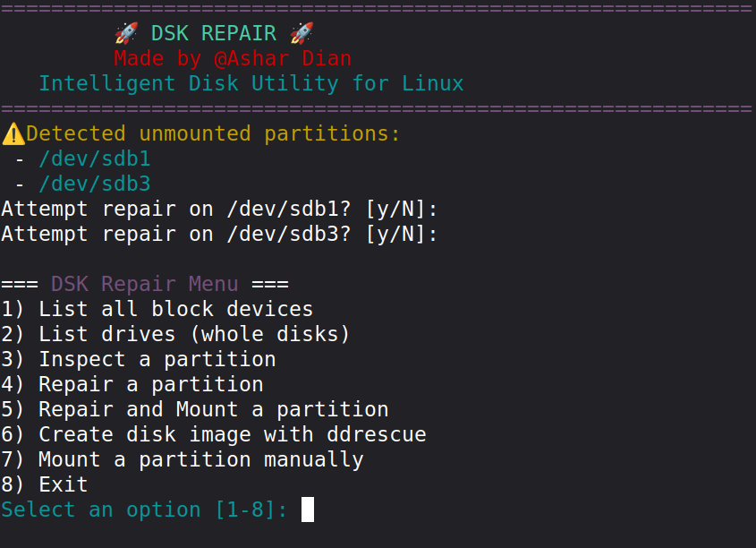Click 'Intelligent Disk Utility for Linux' subtitle

click(x=251, y=83)
